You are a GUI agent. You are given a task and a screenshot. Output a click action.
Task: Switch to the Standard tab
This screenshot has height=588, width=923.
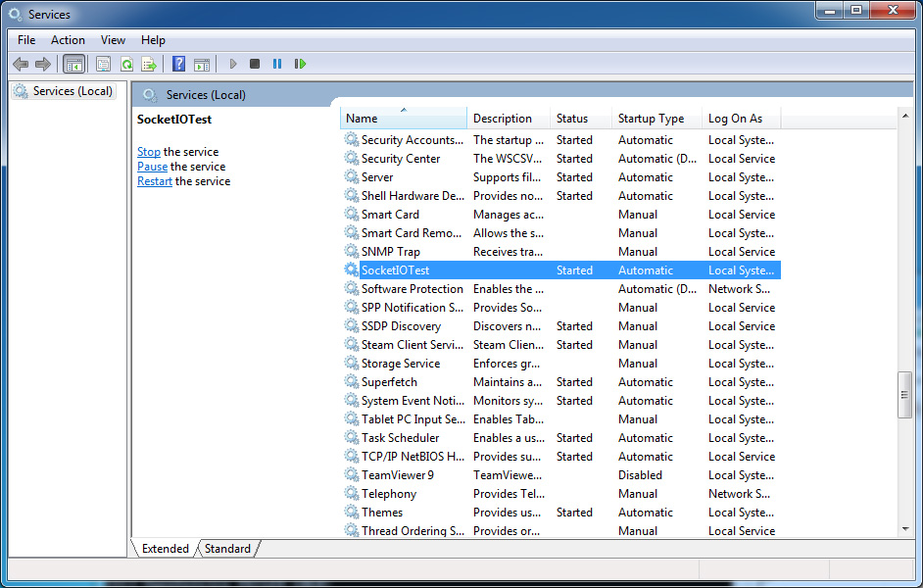tap(226, 549)
